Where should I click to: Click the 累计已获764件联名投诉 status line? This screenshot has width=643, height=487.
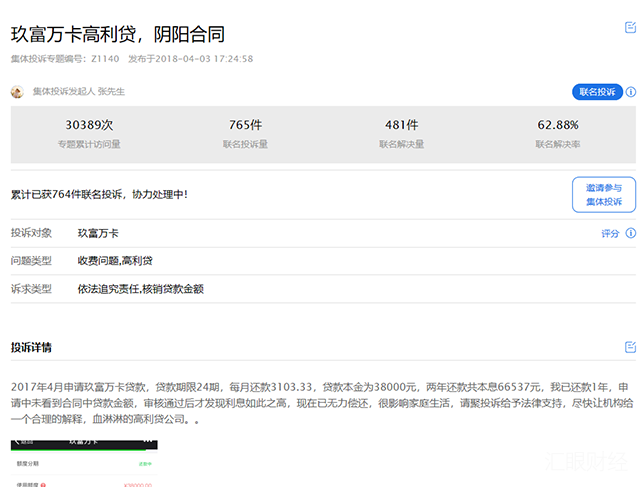(99, 194)
